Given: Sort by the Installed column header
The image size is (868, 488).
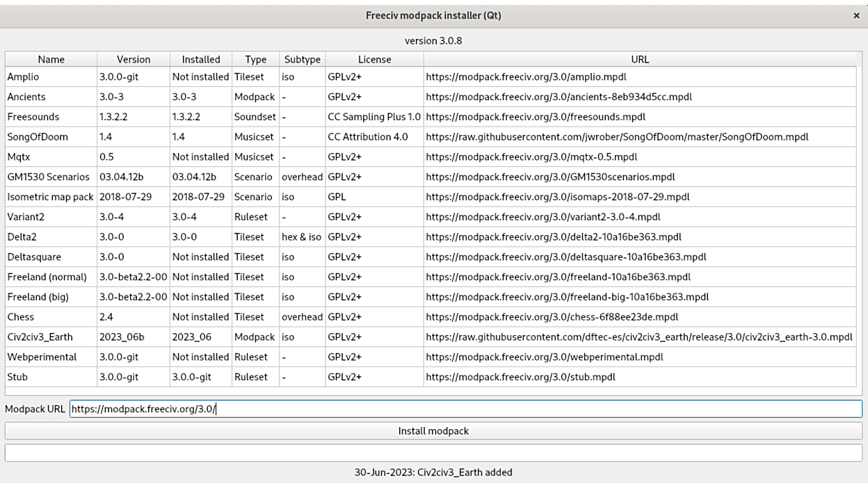Looking at the screenshot, I should (201, 59).
